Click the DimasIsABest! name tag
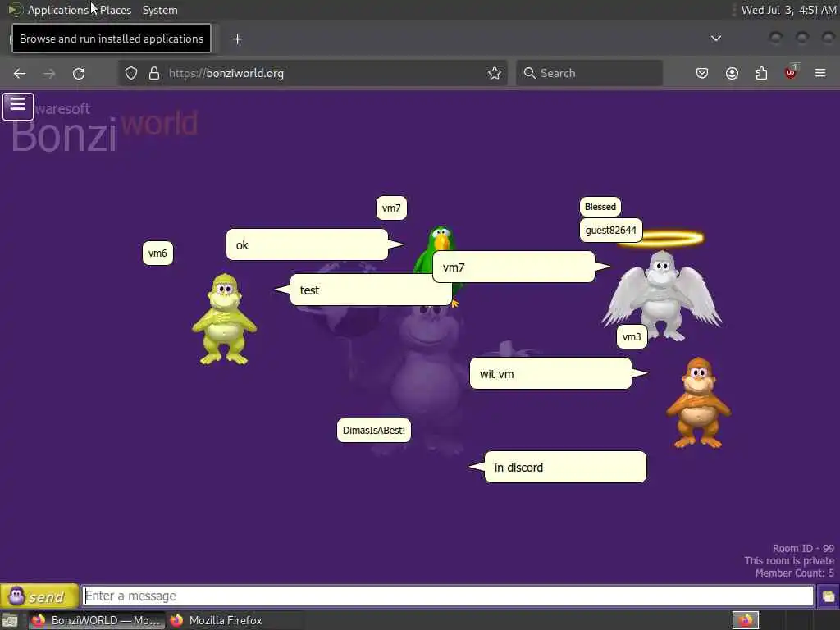Screen dimensions: 840x630 (x=374, y=430)
